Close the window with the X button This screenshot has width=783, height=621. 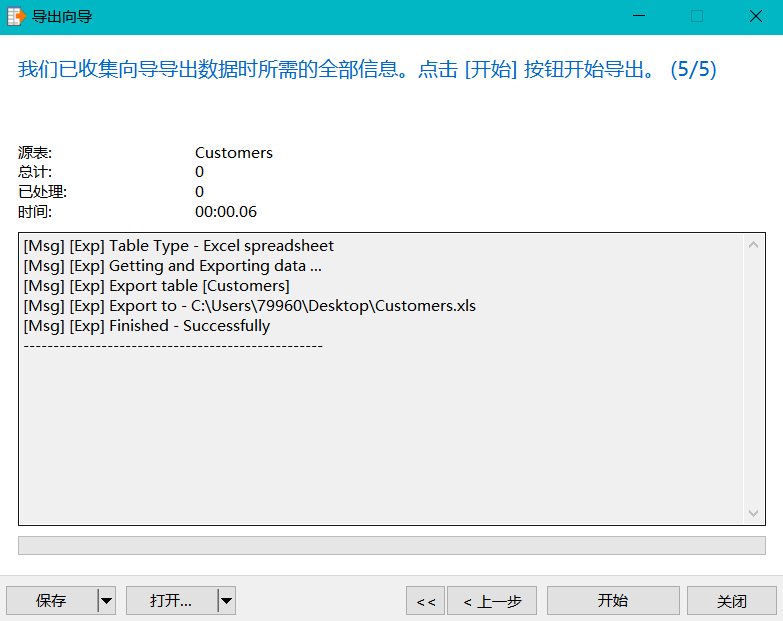pyautogui.click(x=756, y=16)
